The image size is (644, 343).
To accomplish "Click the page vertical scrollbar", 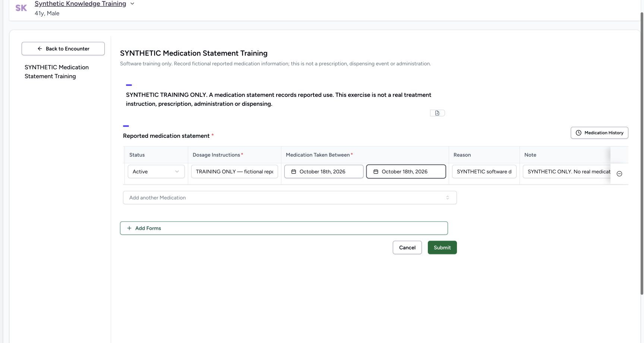I will tap(642, 153).
